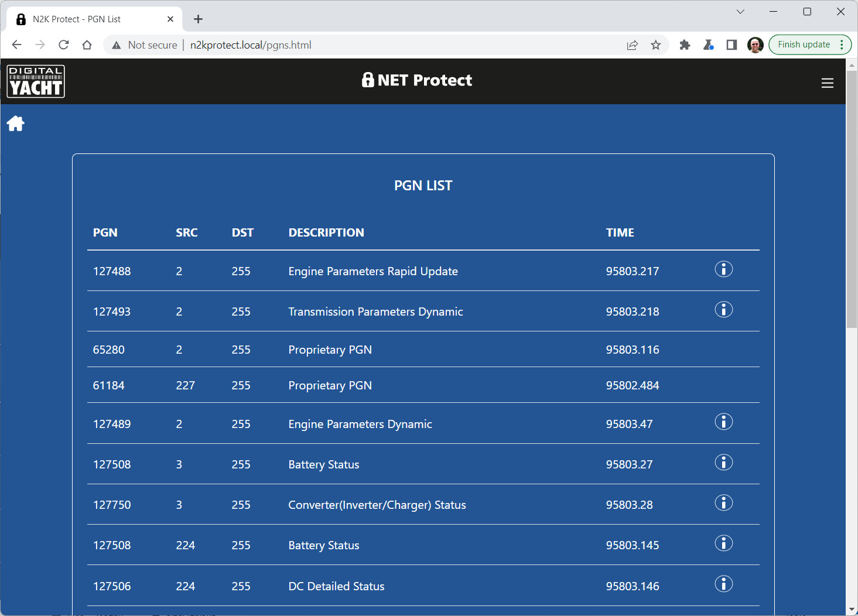The height and width of the screenshot is (616, 858).
Task: Open Chrome profile avatar menu
Action: tap(755, 45)
